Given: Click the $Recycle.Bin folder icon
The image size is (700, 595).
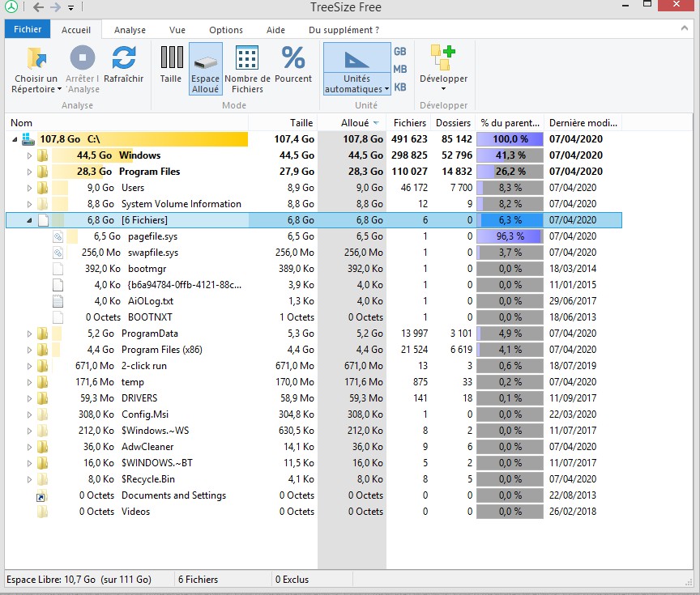Looking at the screenshot, I should [x=42, y=479].
